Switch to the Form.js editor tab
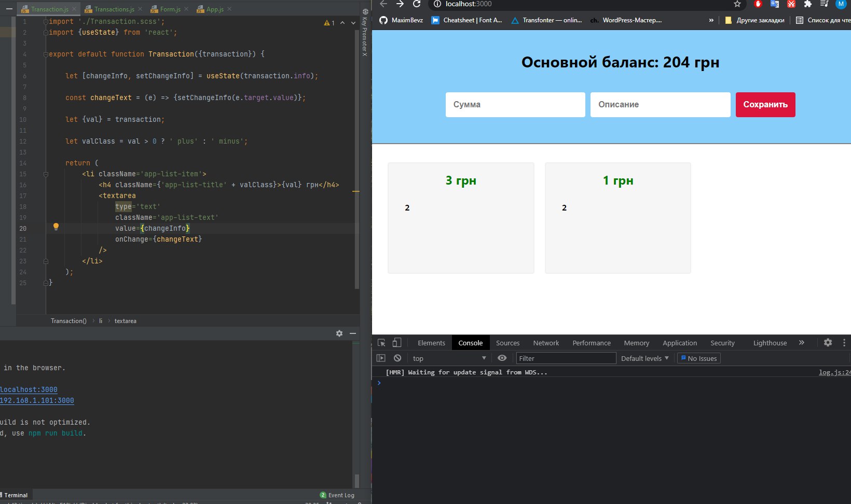851x504 pixels. pyautogui.click(x=170, y=9)
